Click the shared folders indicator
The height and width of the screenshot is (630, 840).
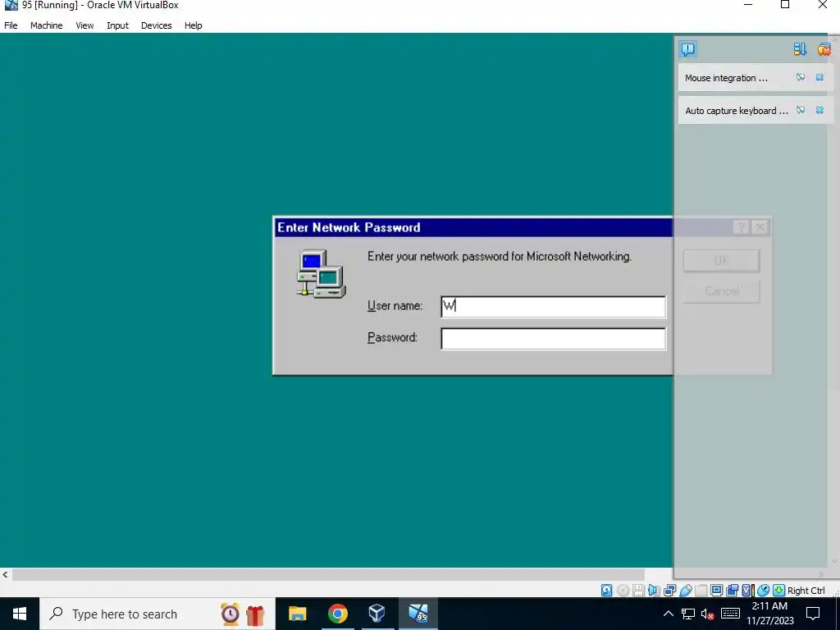(x=701, y=591)
